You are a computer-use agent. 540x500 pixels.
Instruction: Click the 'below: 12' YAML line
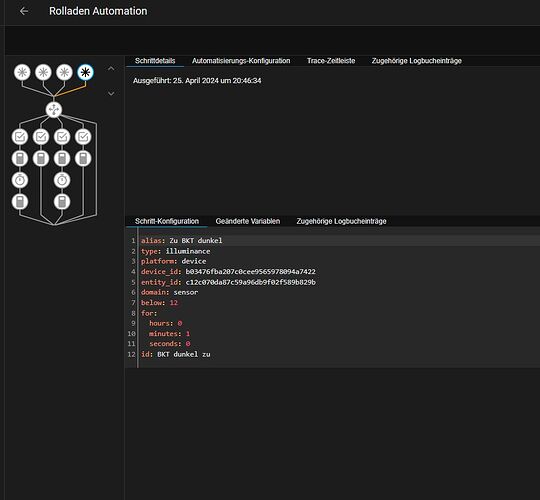click(x=159, y=303)
